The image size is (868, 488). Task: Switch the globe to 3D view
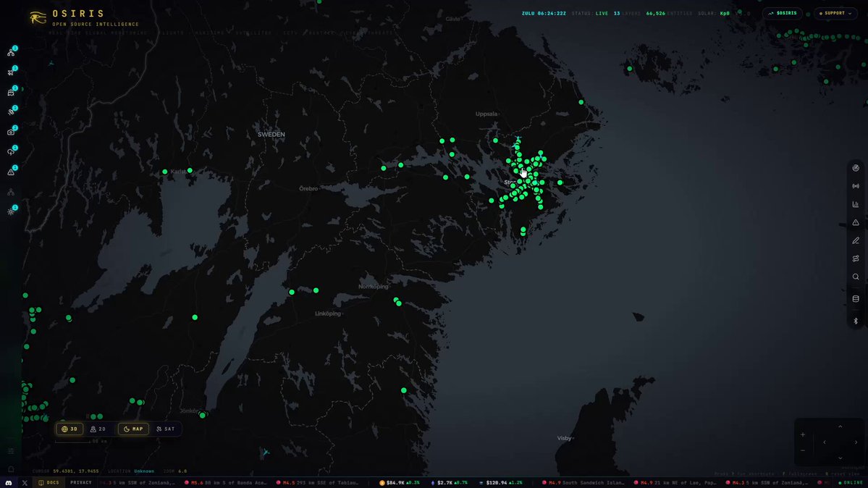[x=69, y=429]
